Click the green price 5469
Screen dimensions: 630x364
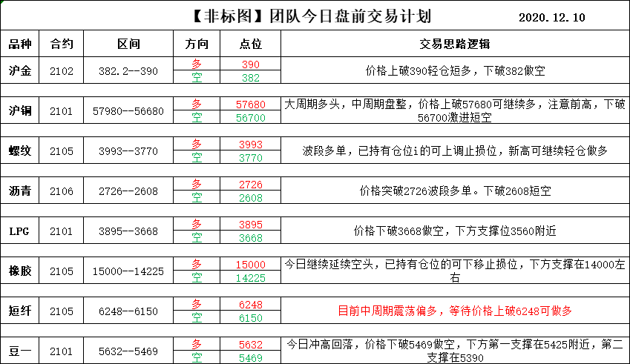(x=251, y=357)
